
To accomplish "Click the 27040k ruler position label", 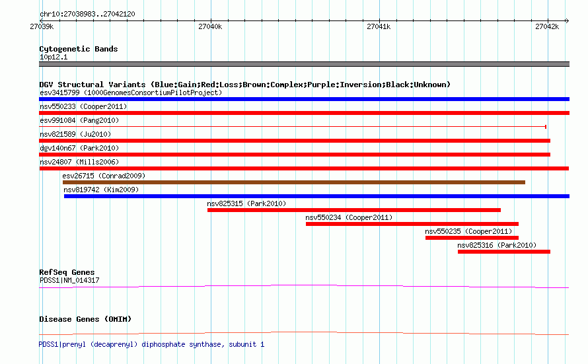I will 210,26.
